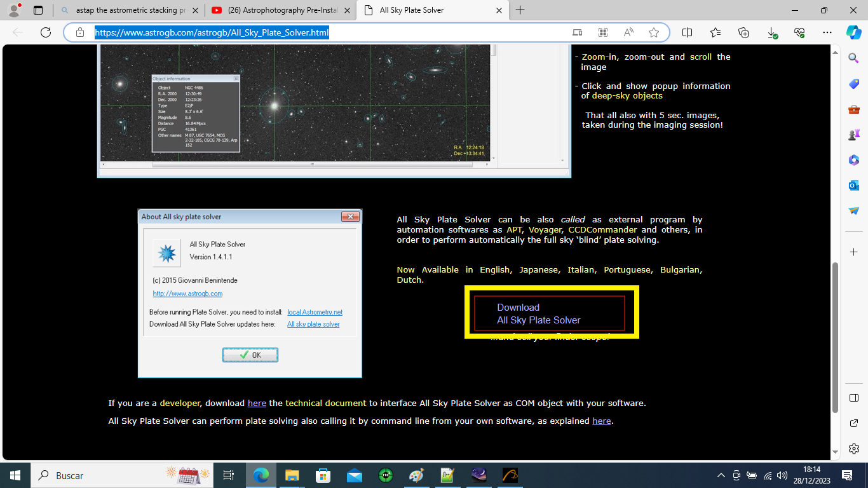Launch Copilot from the toolbar corner
This screenshot has width=868, height=488.
tap(853, 32)
